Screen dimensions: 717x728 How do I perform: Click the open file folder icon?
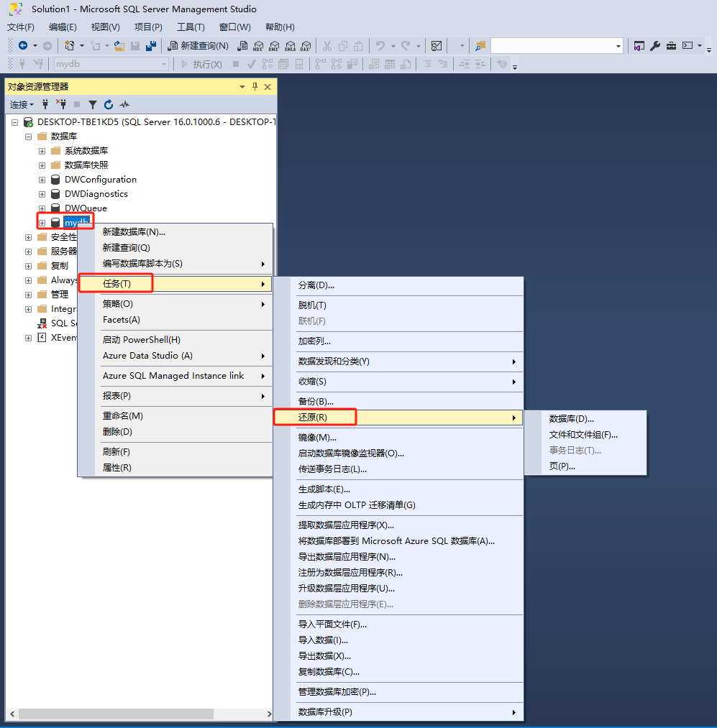coord(119,45)
